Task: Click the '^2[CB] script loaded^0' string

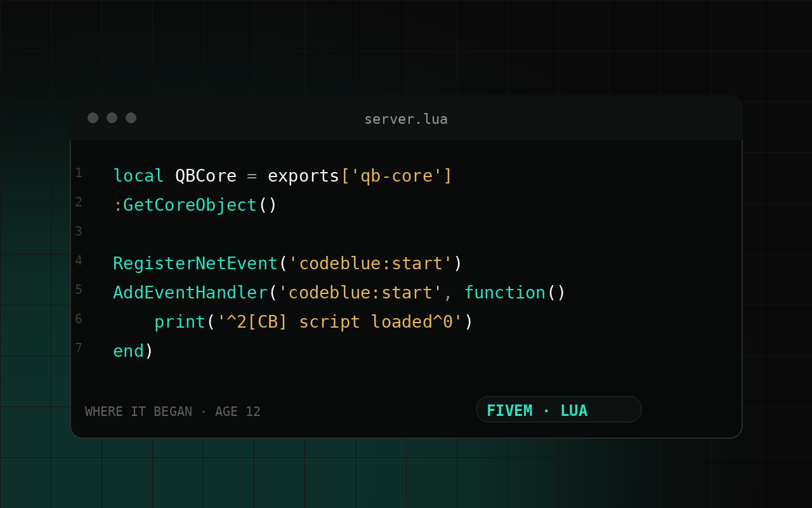Action: (x=340, y=322)
